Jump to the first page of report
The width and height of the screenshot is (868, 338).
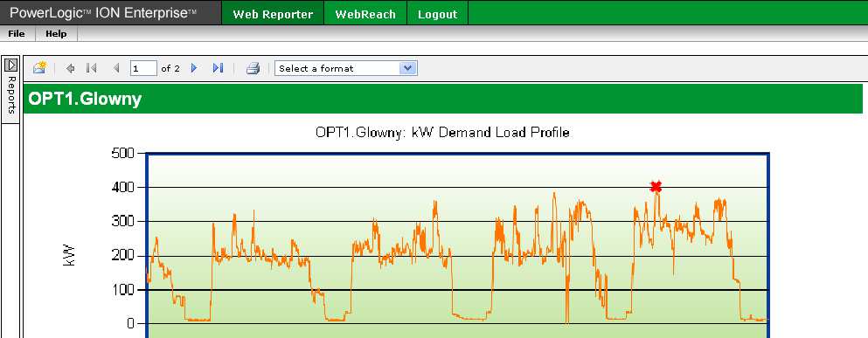[x=91, y=68]
